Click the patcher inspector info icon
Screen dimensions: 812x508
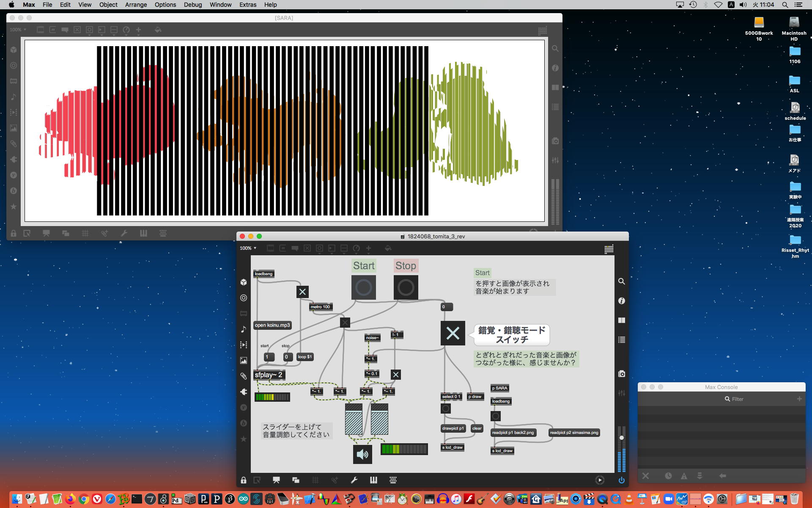[x=621, y=301]
